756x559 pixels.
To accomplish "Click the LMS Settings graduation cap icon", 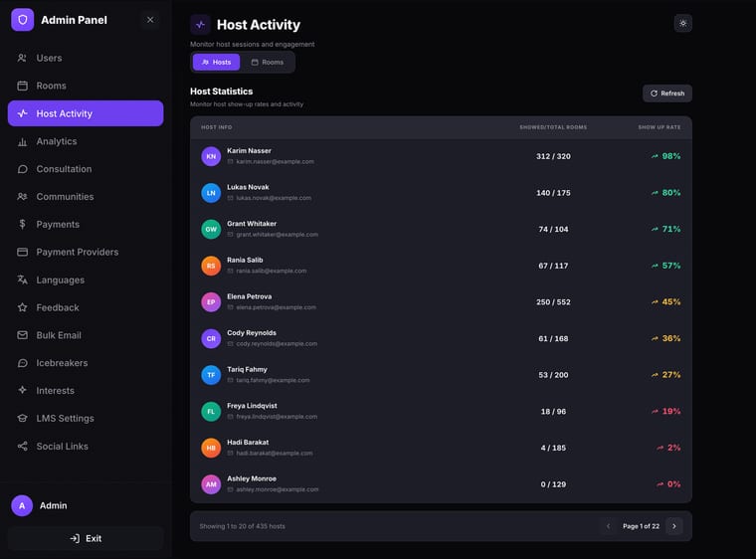I will click(22, 418).
